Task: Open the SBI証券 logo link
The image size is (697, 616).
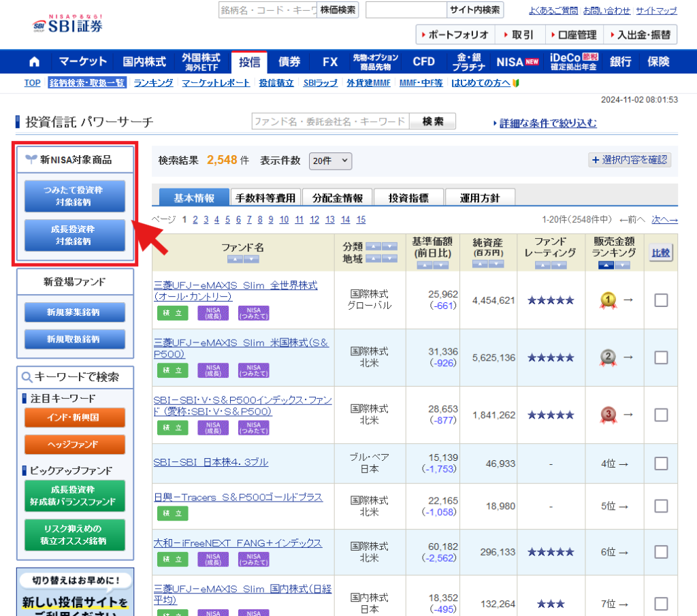Action: coord(67,24)
